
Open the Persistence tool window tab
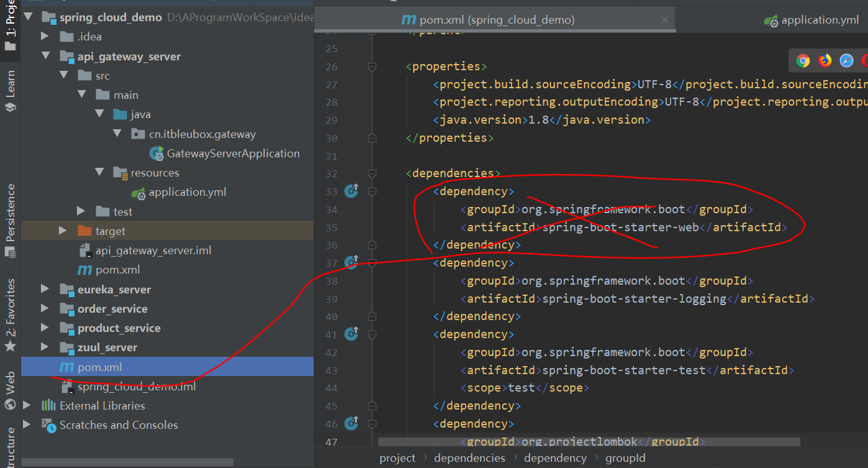tap(10, 221)
